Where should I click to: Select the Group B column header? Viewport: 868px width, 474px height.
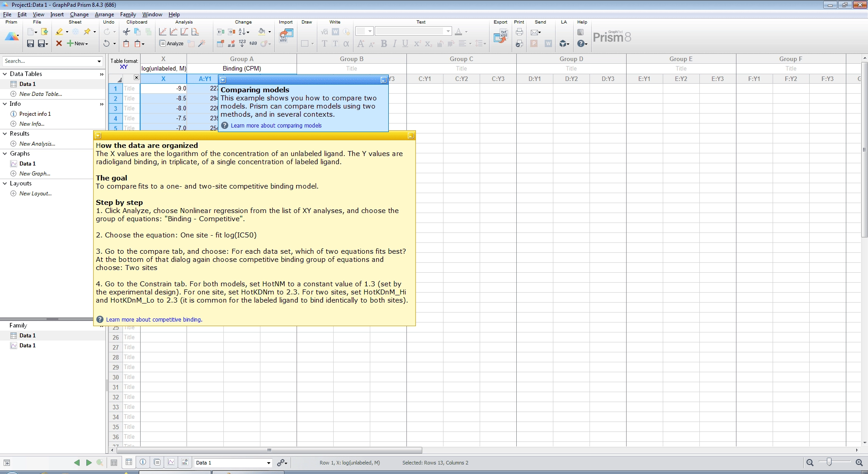pos(351,59)
